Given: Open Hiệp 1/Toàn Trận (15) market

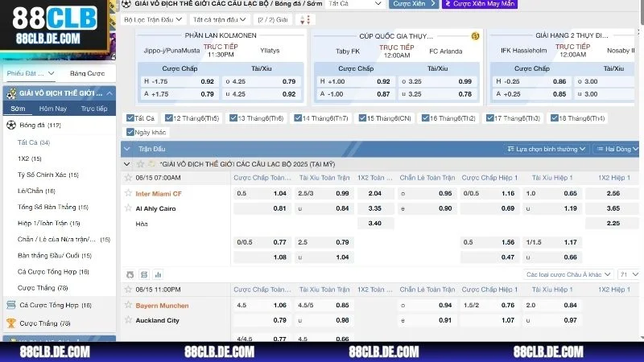Looking at the screenshot, I should (49, 224).
